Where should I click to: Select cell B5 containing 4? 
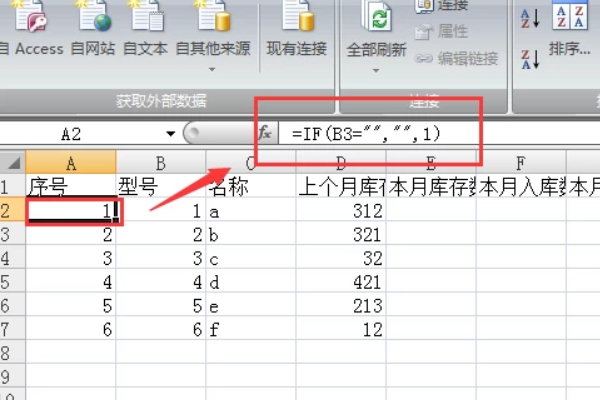pos(161,282)
